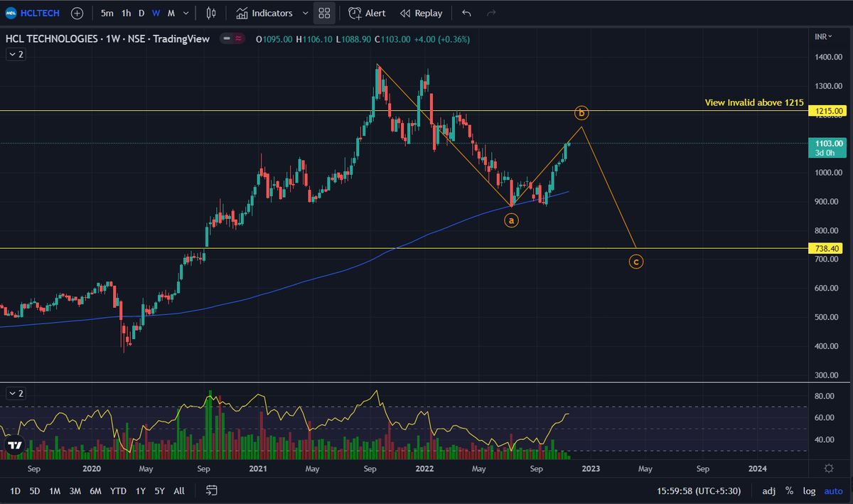Open chart settings gear icon
This screenshot has height=504, width=853.
(x=828, y=468)
